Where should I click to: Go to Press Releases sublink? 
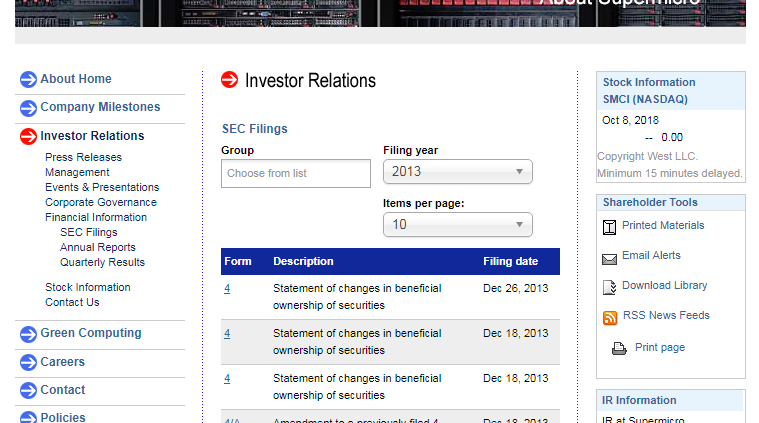tap(83, 157)
